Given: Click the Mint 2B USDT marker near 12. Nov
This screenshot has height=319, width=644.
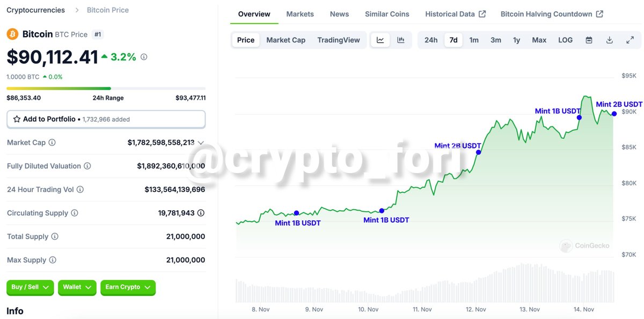Looking at the screenshot, I should click(x=478, y=152).
